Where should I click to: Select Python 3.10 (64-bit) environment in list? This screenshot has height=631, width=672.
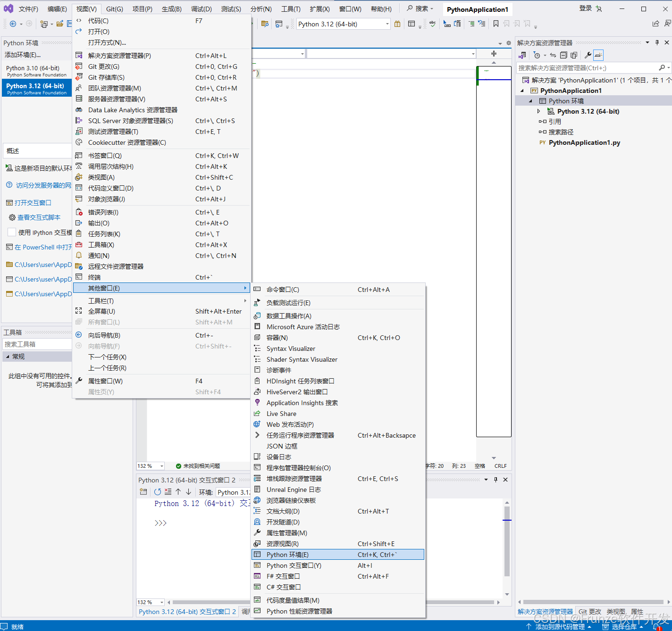pyautogui.click(x=37, y=71)
